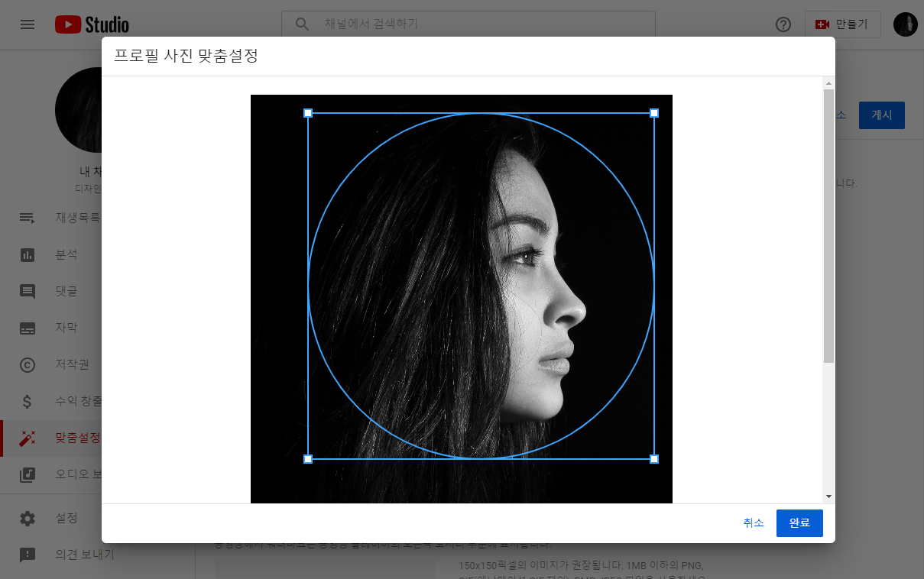The image size is (924, 579).
Task: Open the 수익 창출 dollar icon
Action: click(x=28, y=401)
